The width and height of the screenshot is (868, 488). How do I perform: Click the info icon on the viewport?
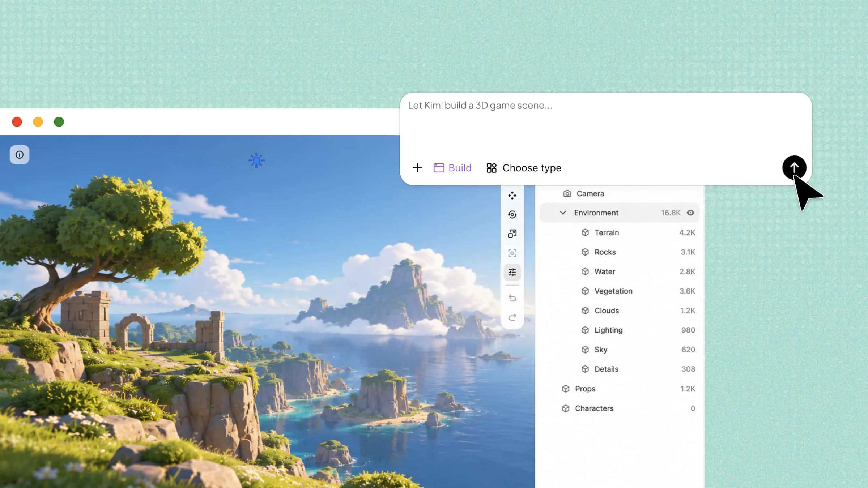20,155
